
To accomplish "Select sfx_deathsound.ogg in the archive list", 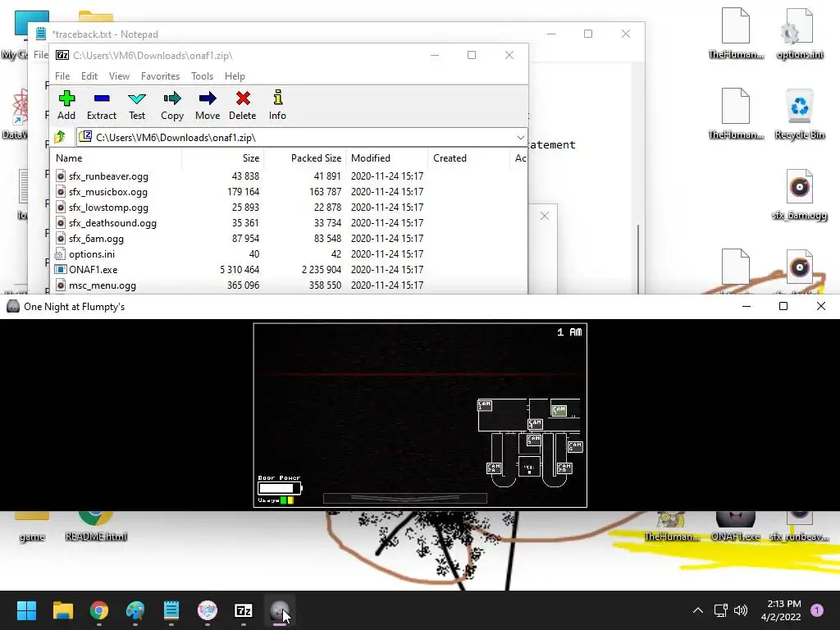I will tap(290, 223).
